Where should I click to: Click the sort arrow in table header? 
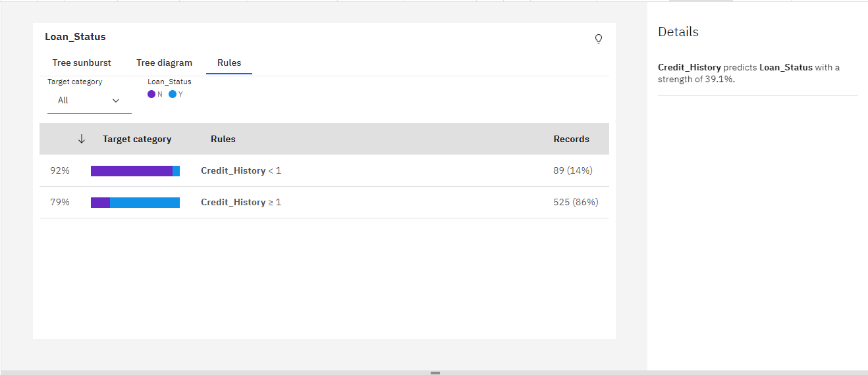(x=82, y=139)
